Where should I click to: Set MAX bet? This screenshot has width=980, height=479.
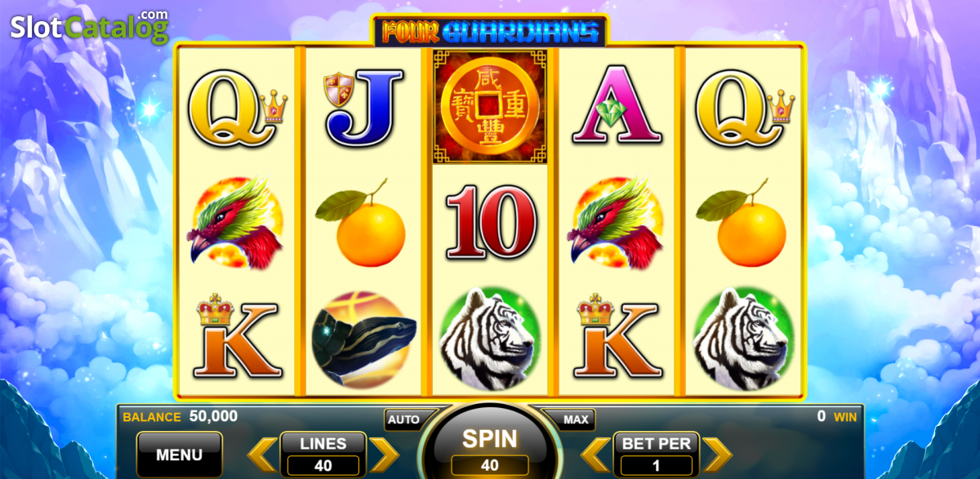tap(575, 419)
